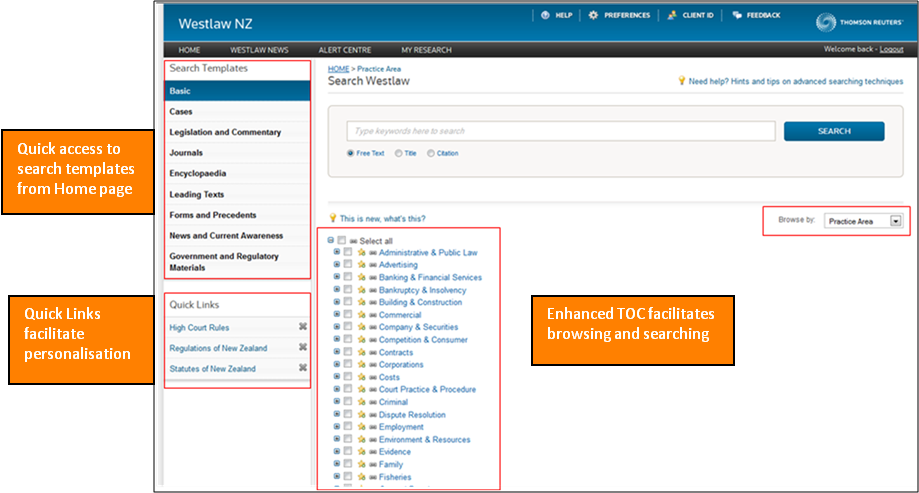Click the Thomson Reuters logo
919x493 pixels.
(x=859, y=22)
